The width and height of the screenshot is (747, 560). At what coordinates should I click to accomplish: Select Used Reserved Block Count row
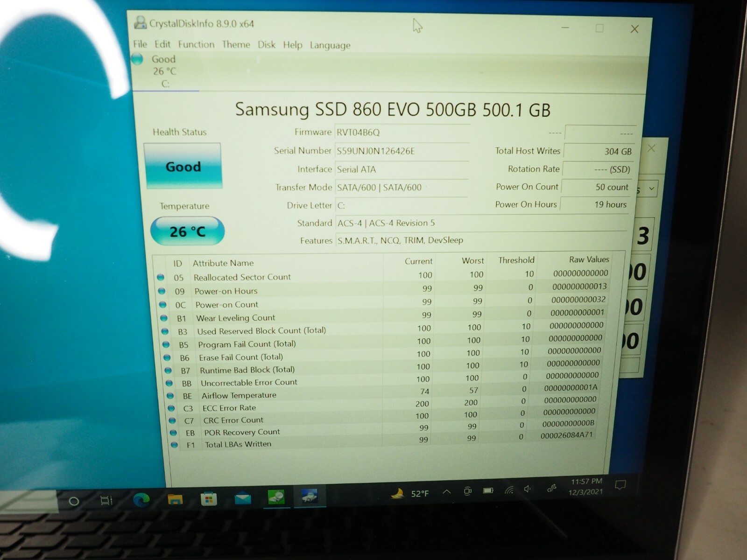(383, 329)
